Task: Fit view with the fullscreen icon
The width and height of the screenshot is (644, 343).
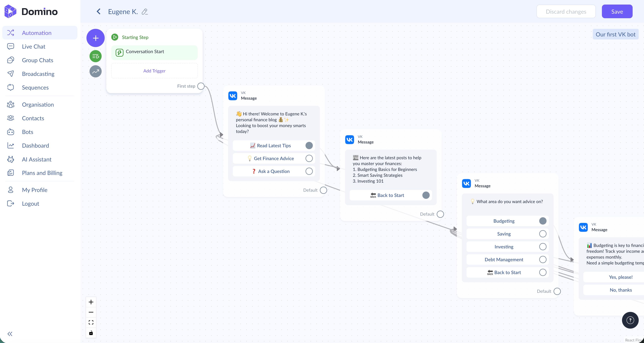Action: coord(91,323)
